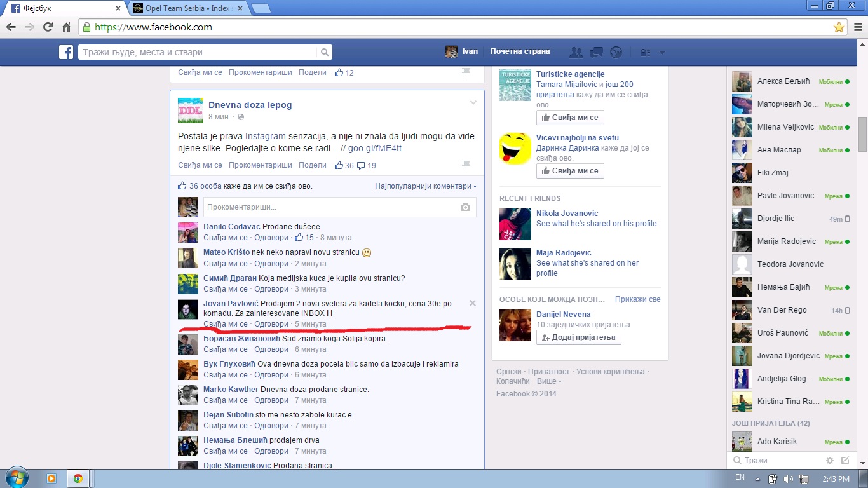Switch to Opel Team Serbia tab
The image size is (868, 488).
click(188, 8)
